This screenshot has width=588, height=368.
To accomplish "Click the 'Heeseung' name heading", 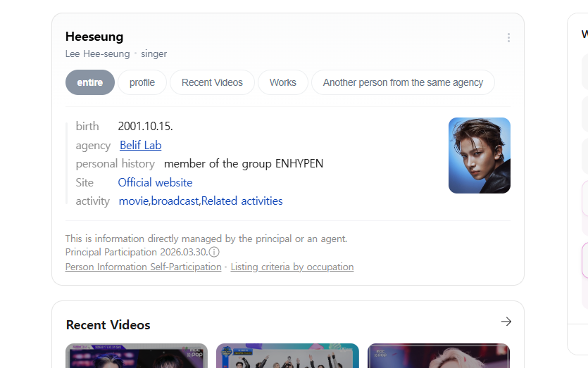I will coord(94,37).
